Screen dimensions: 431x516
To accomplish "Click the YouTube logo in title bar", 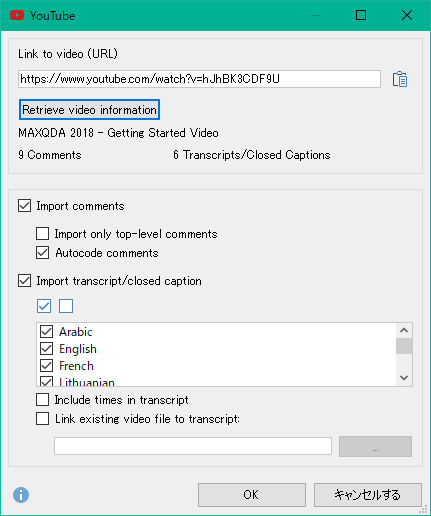I will 17,15.
